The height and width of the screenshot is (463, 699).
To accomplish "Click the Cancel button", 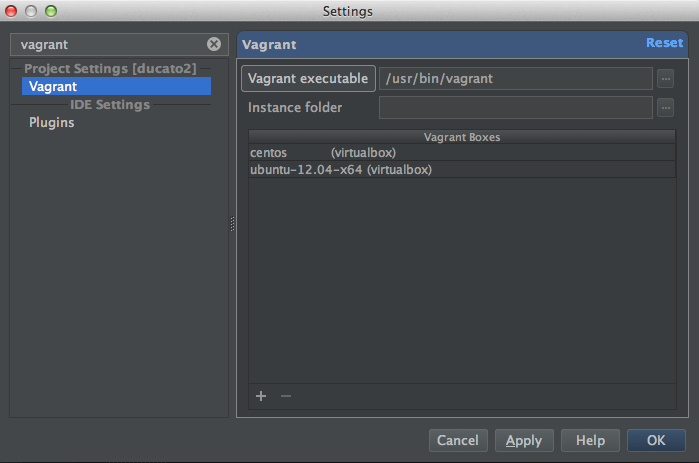I will pyautogui.click(x=458, y=440).
